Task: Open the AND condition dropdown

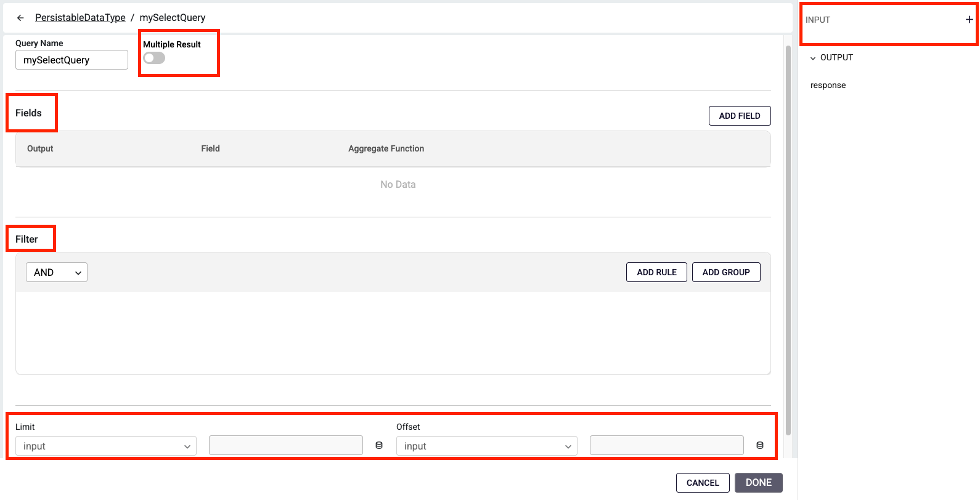Action: pos(57,272)
